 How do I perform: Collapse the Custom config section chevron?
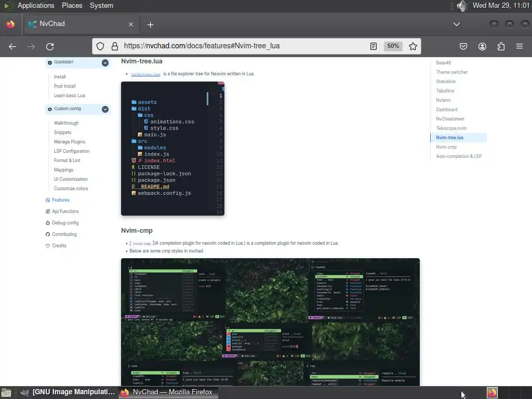click(x=105, y=109)
